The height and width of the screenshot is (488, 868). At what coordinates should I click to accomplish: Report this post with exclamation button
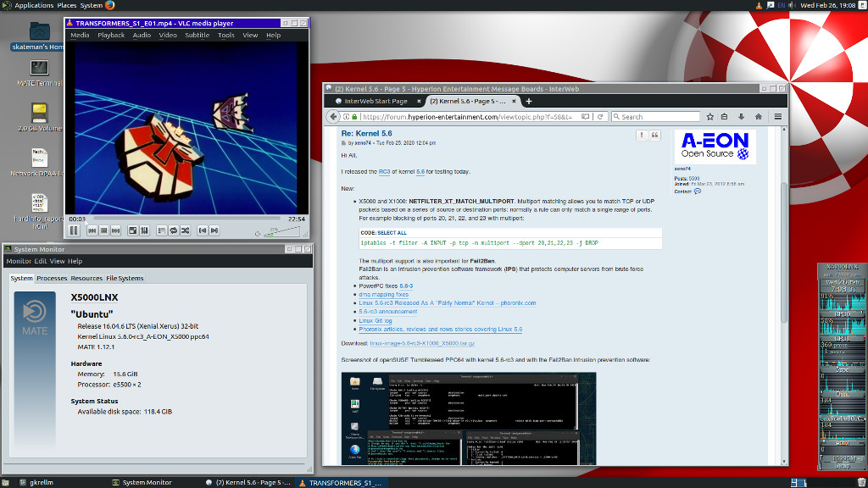tap(642, 135)
